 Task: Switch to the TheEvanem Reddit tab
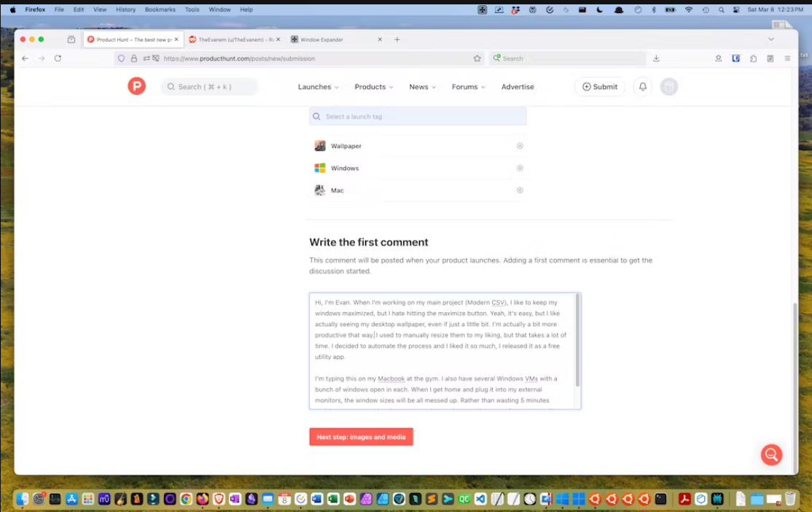click(x=235, y=39)
